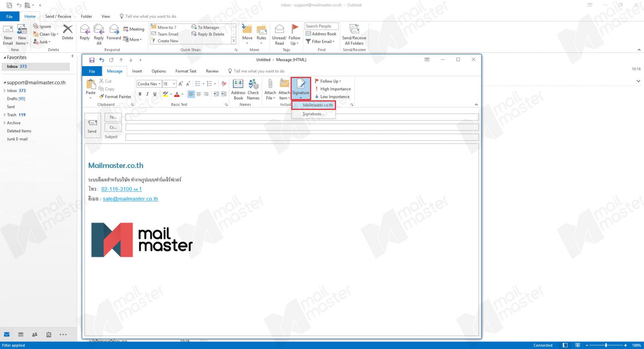Open Address Book in Names group

(x=238, y=84)
